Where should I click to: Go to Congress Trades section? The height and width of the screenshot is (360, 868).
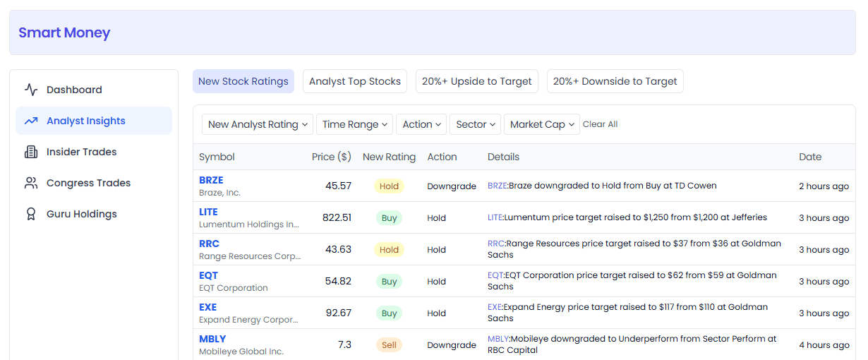[94, 183]
